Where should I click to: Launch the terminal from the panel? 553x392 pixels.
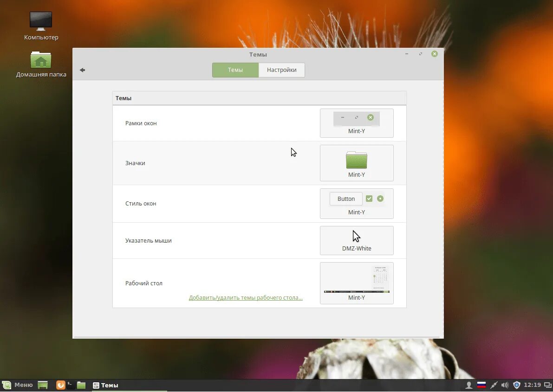point(71,385)
